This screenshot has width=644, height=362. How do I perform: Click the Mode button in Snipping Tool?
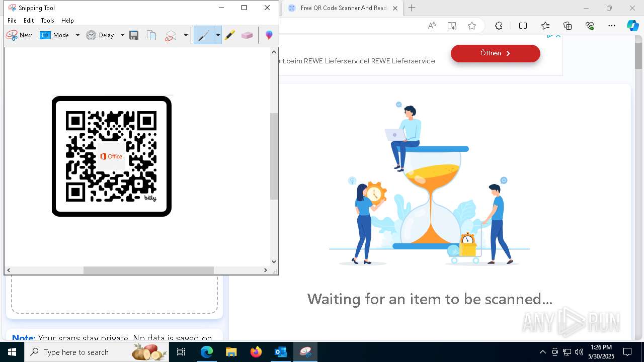[55, 35]
